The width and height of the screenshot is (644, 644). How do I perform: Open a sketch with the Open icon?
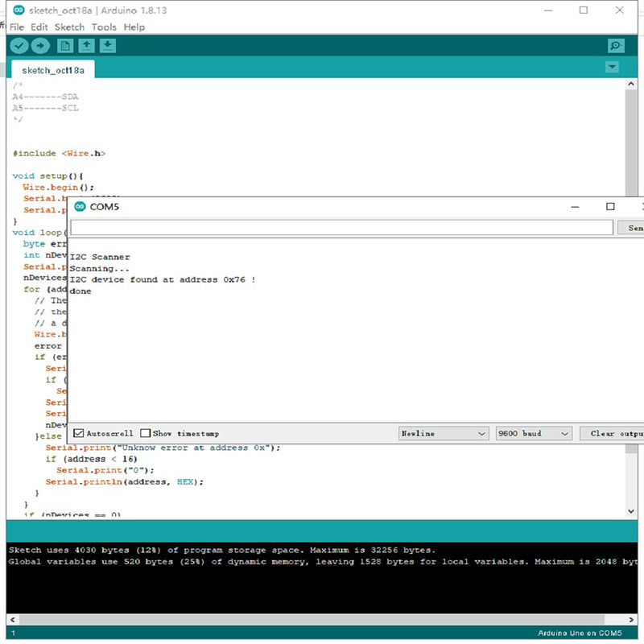coord(86,46)
